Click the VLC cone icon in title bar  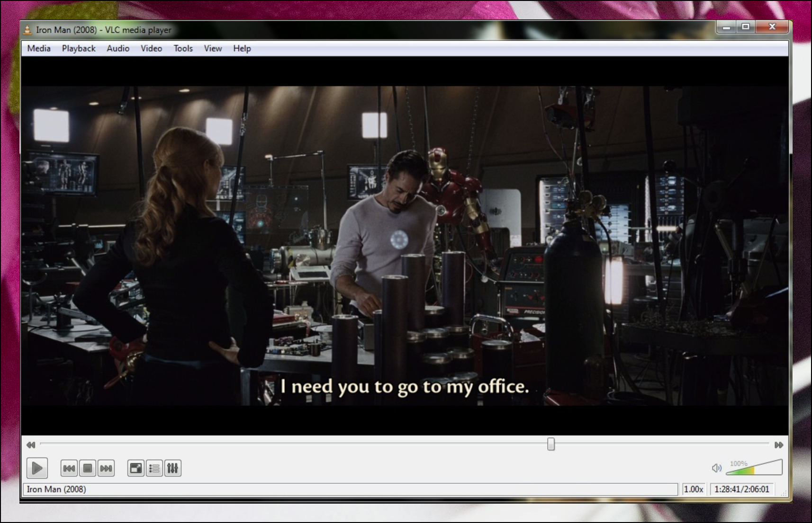(x=28, y=30)
